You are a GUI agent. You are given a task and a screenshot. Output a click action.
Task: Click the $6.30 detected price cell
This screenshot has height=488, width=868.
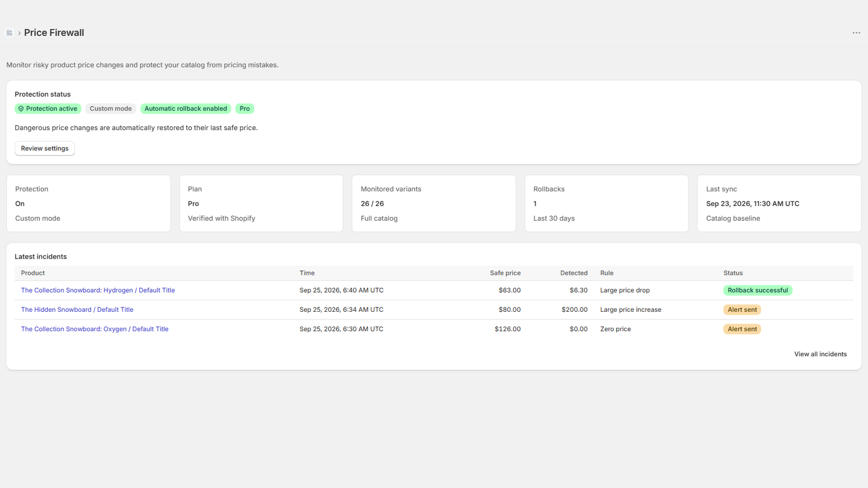pyautogui.click(x=578, y=291)
